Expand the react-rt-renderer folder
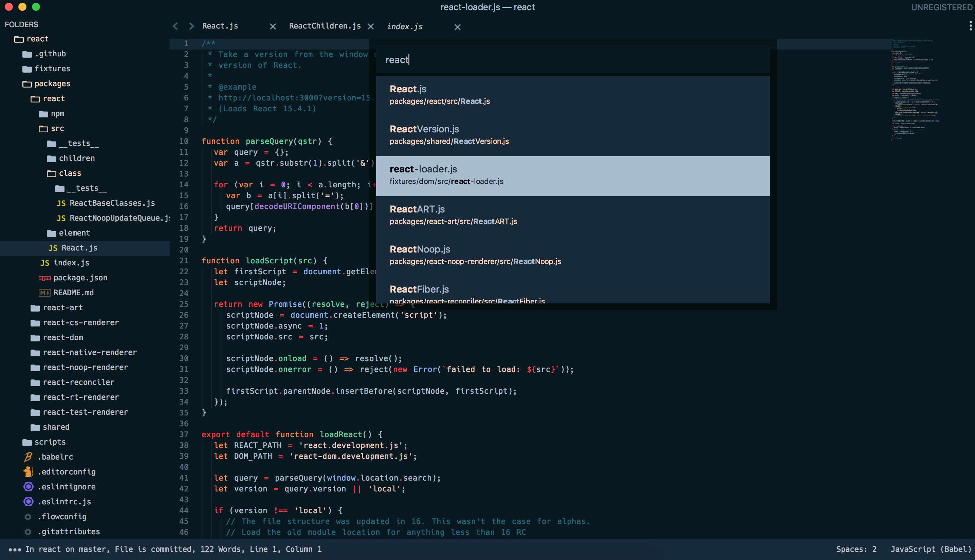This screenshot has width=975, height=560. [35, 398]
